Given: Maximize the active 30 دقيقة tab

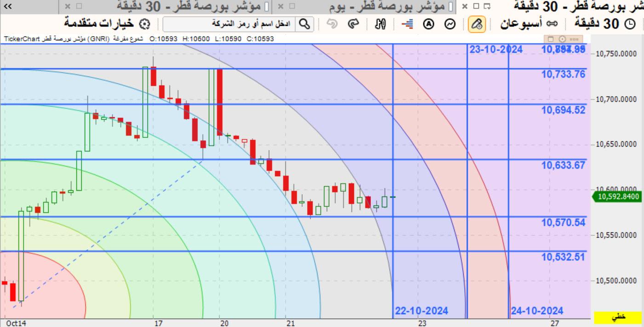Looking at the screenshot, I should click(476, 6).
